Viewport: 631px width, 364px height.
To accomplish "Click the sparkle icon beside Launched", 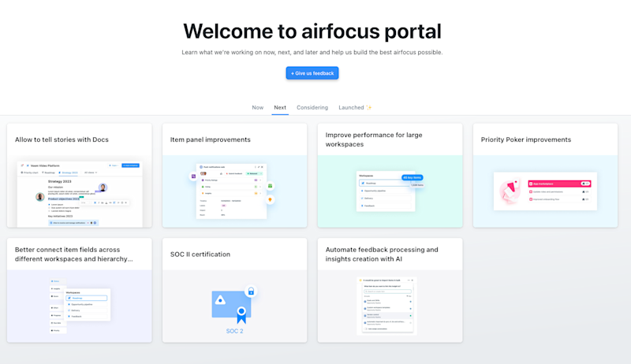I will (x=369, y=107).
